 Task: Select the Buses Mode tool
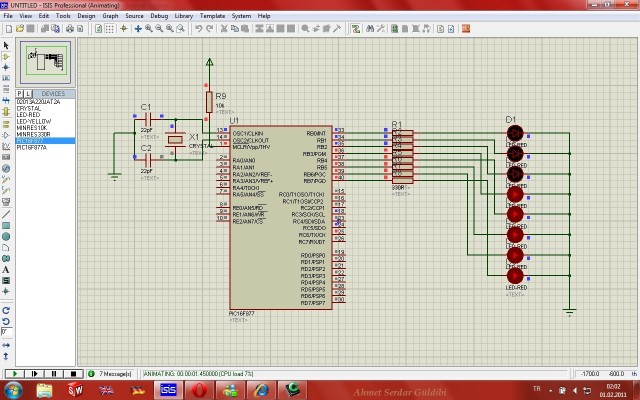6,100
